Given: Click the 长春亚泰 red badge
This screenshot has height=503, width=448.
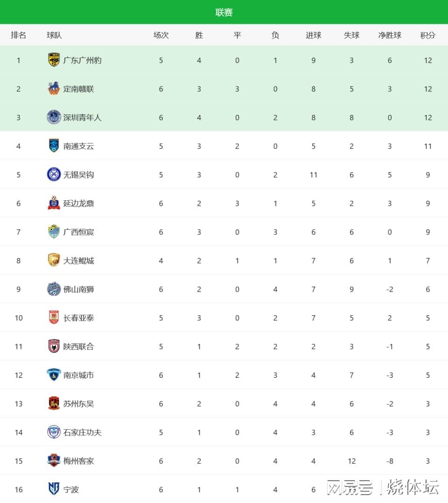Looking at the screenshot, I should (x=54, y=318).
